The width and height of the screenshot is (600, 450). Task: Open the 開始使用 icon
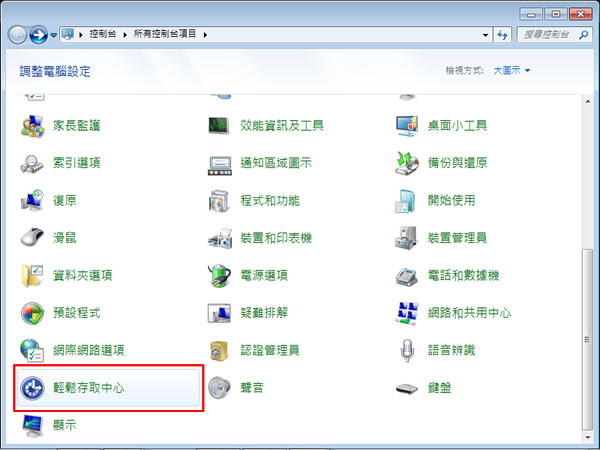[406, 201]
